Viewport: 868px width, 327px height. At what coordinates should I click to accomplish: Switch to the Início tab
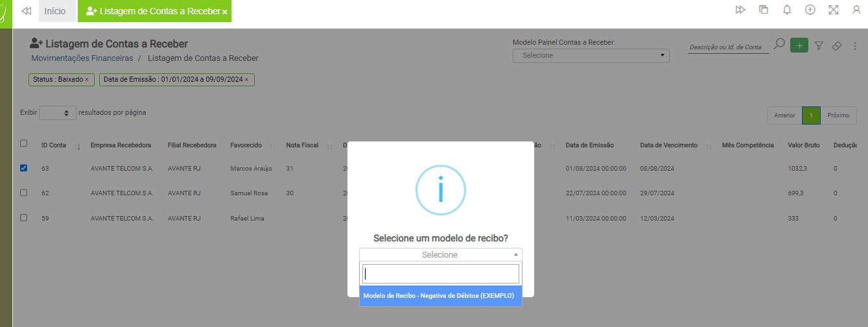55,11
